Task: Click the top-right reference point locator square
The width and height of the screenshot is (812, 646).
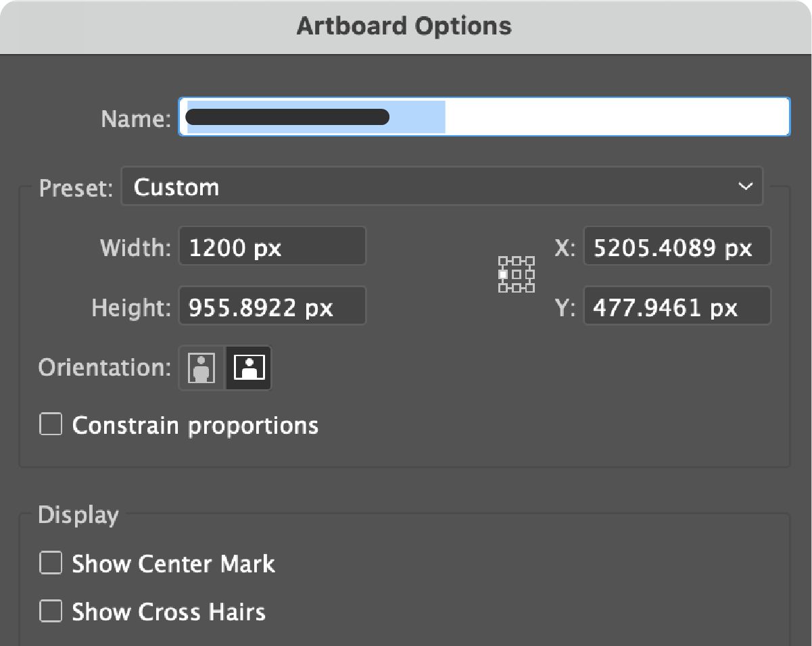Action: pyautogui.click(x=531, y=260)
